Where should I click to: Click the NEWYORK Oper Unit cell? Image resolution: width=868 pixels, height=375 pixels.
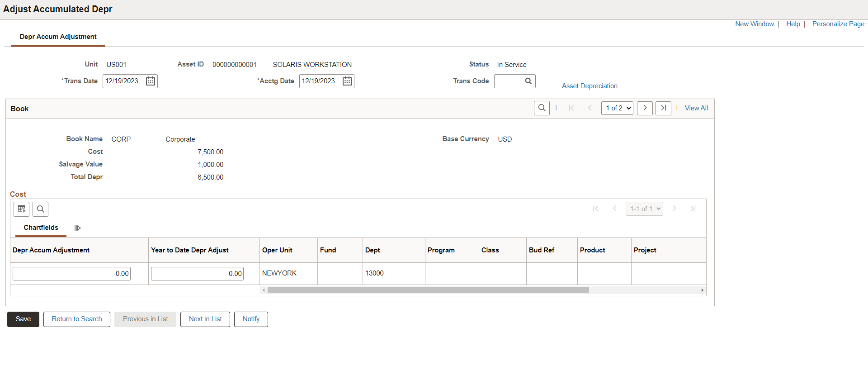279,273
